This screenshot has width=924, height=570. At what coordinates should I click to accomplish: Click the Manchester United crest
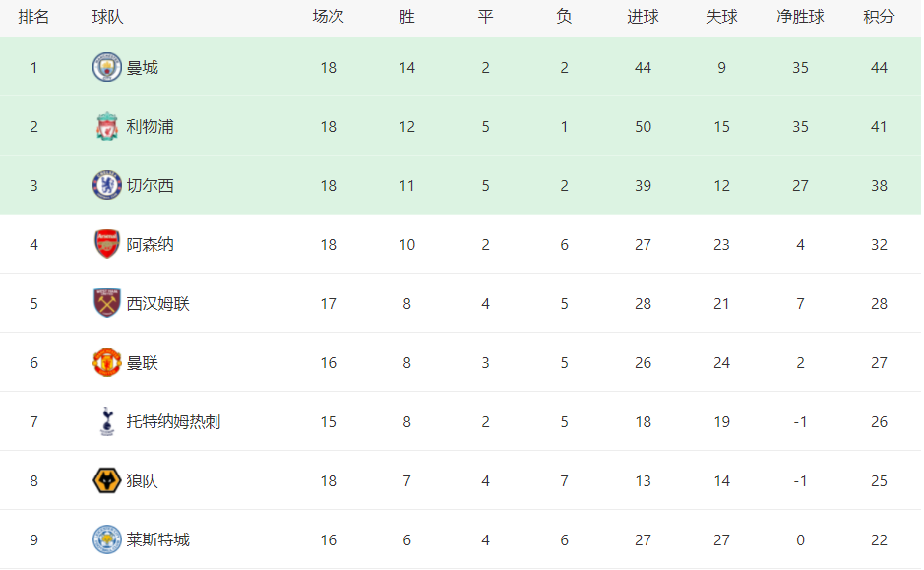(x=106, y=362)
